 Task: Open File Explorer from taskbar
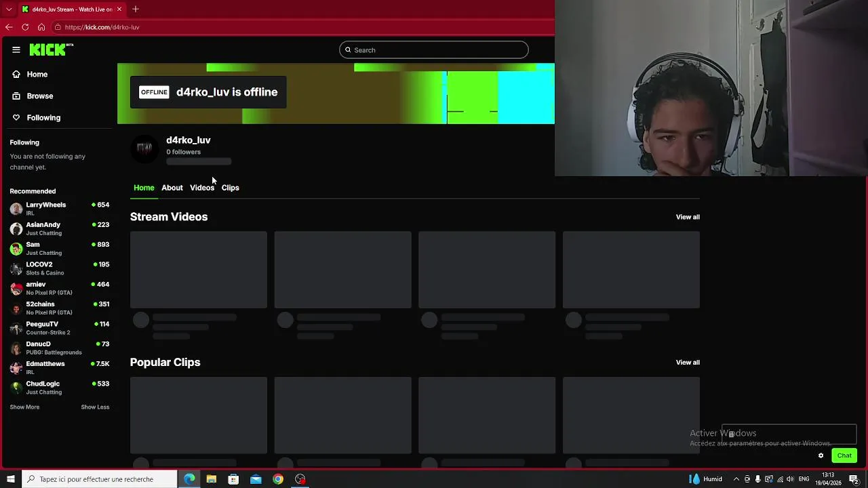(212, 479)
